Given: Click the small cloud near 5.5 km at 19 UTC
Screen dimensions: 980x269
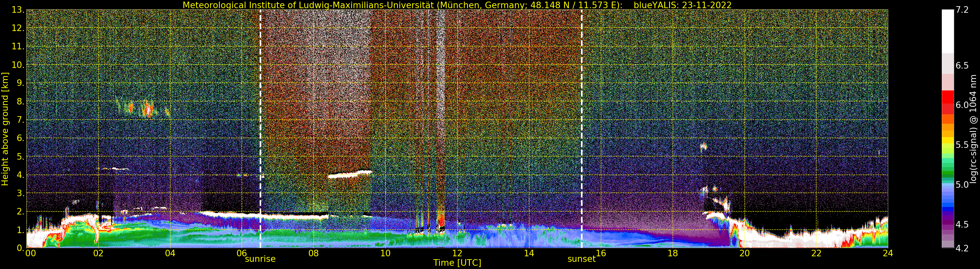Looking at the screenshot, I should click(x=703, y=146).
